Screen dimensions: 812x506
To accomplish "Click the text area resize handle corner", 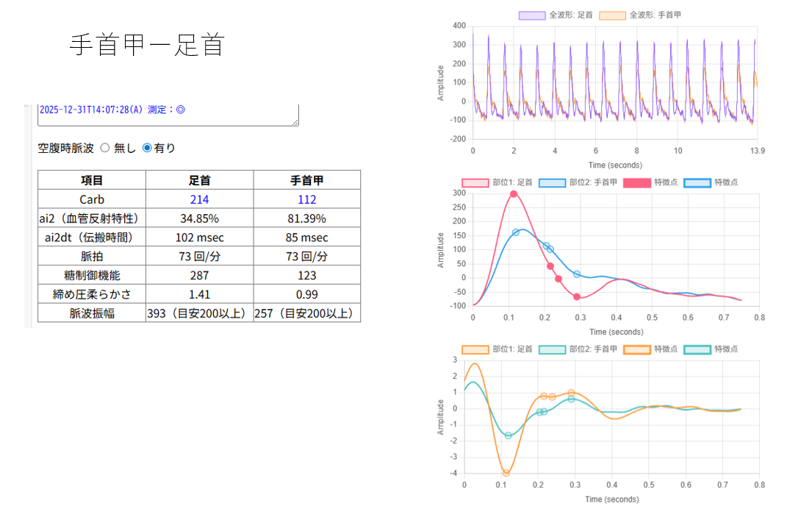I will coord(295,122).
